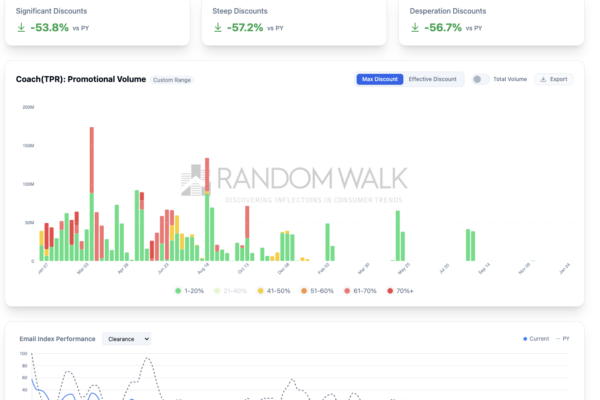Click the Export button label
The height and width of the screenshot is (400, 600).
click(558, 79)
